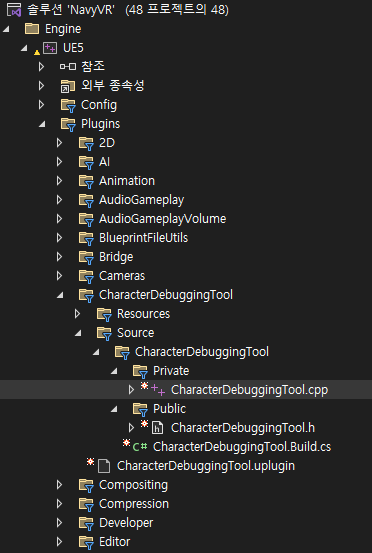Viewport: 372px width, 553px height.
Task: Select the AudioGameplayVolume folder name
Action: coord(163,219)
